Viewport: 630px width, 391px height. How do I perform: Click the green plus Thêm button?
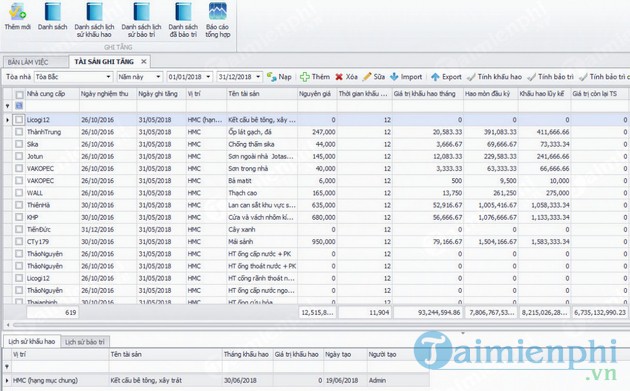pos(315,76)
